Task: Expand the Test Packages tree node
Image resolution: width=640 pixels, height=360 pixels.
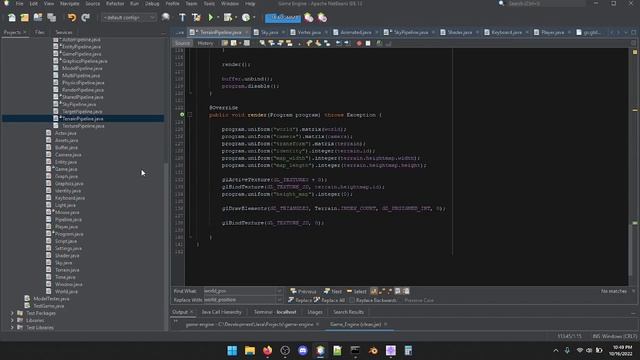Action: [12, 313]
